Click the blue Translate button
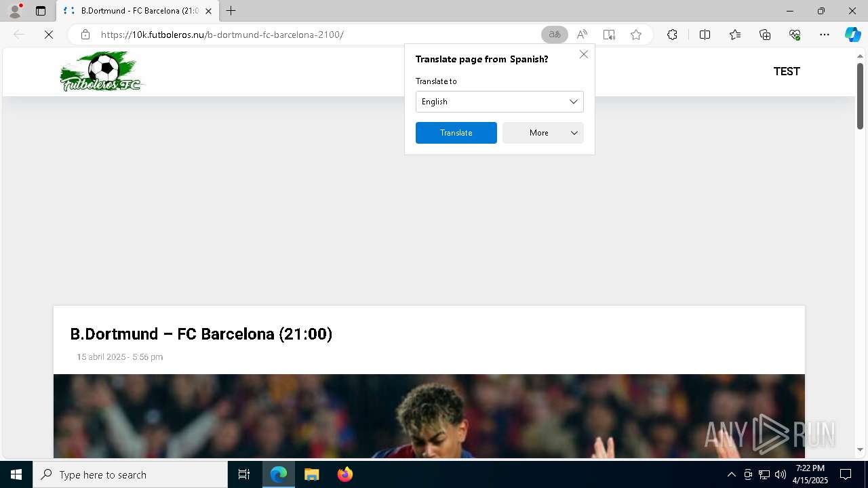The width and height of the screenshot is (868, 488). point(456,133)
